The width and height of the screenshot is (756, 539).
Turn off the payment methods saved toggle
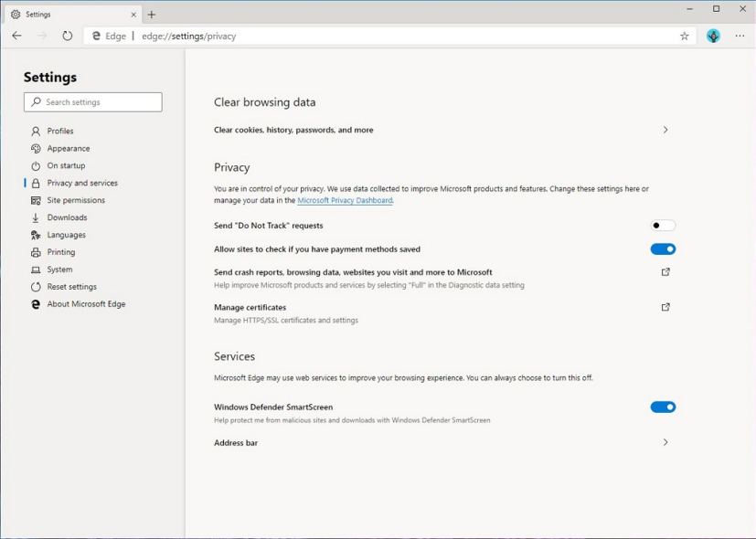[x=663, y=249]
